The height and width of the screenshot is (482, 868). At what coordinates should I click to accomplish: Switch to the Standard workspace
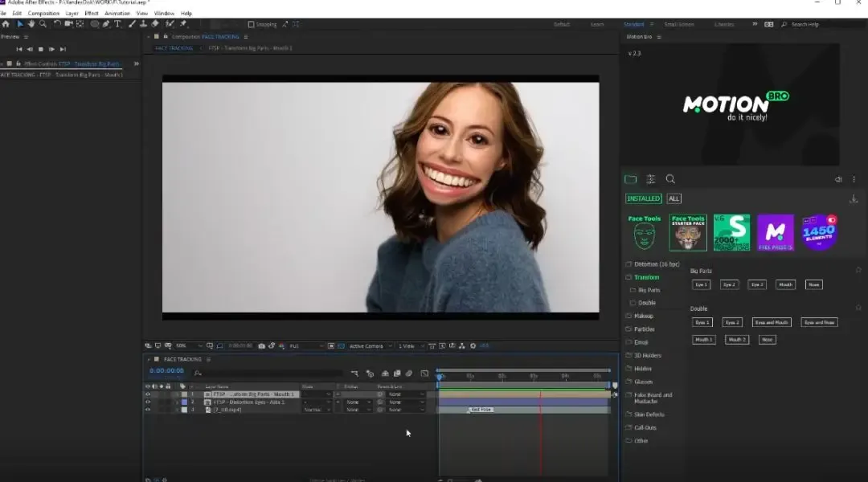pyautogui.click(x=634, y=24)
